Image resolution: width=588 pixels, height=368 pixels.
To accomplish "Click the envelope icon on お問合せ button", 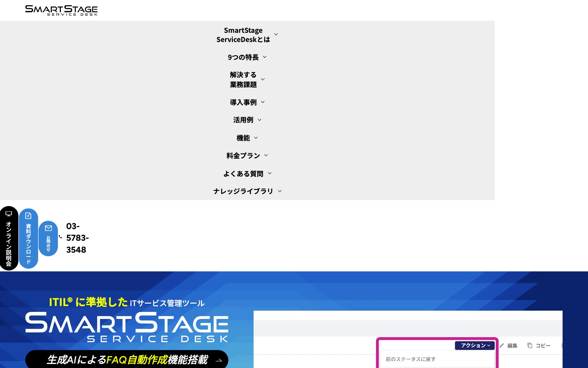I will click(x=48, y=228).
